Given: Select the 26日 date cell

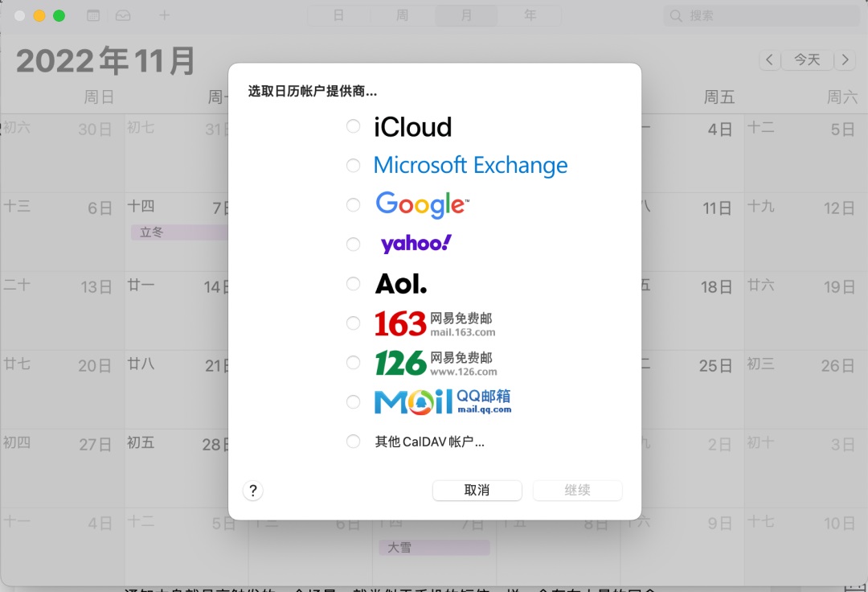Looking at the screenshot, I should tap(806, 390).
